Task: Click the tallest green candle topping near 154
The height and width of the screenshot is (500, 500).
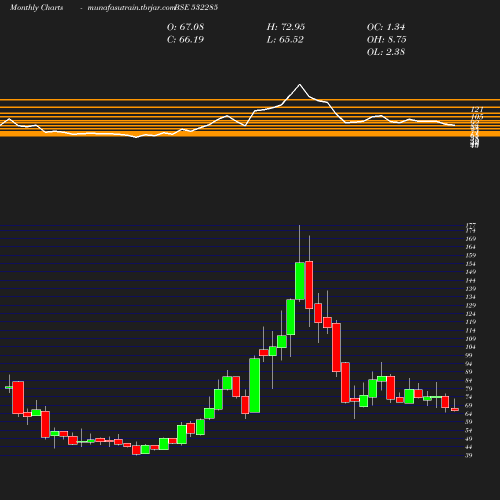Action: click(x=300, y=281)
